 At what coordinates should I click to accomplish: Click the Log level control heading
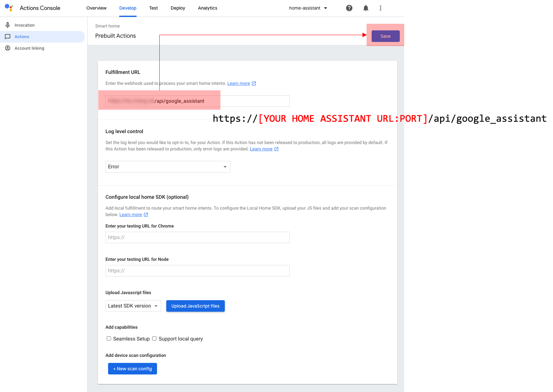pos(124,132)
